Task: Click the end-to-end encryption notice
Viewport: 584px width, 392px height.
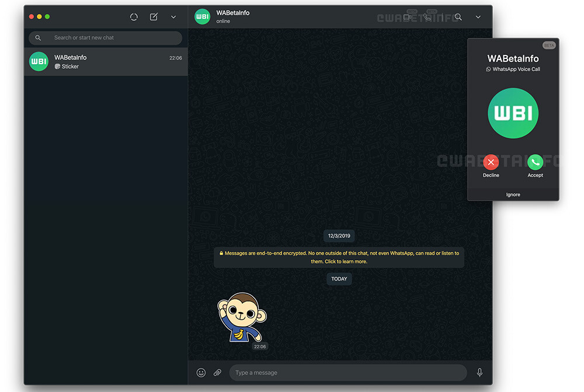Action: point(339,257)
